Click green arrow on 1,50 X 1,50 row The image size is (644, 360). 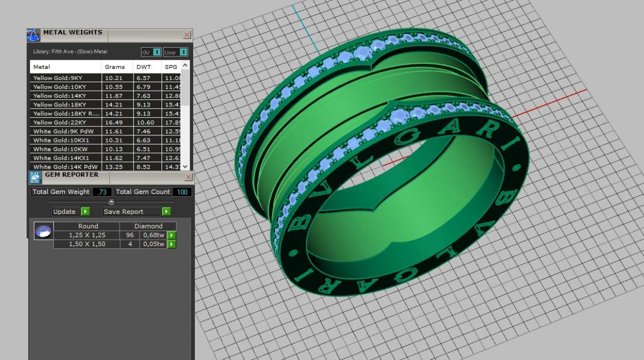point(171,244)
